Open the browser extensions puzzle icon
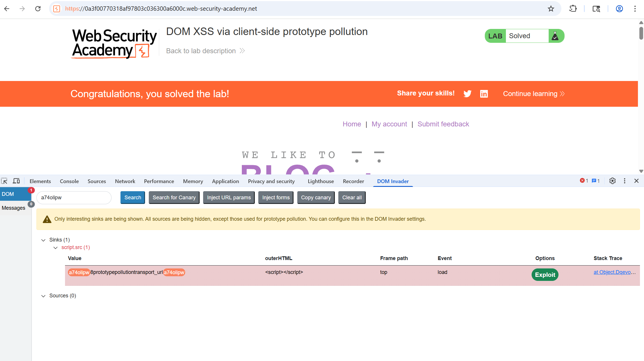 click(x=573, y=9)
